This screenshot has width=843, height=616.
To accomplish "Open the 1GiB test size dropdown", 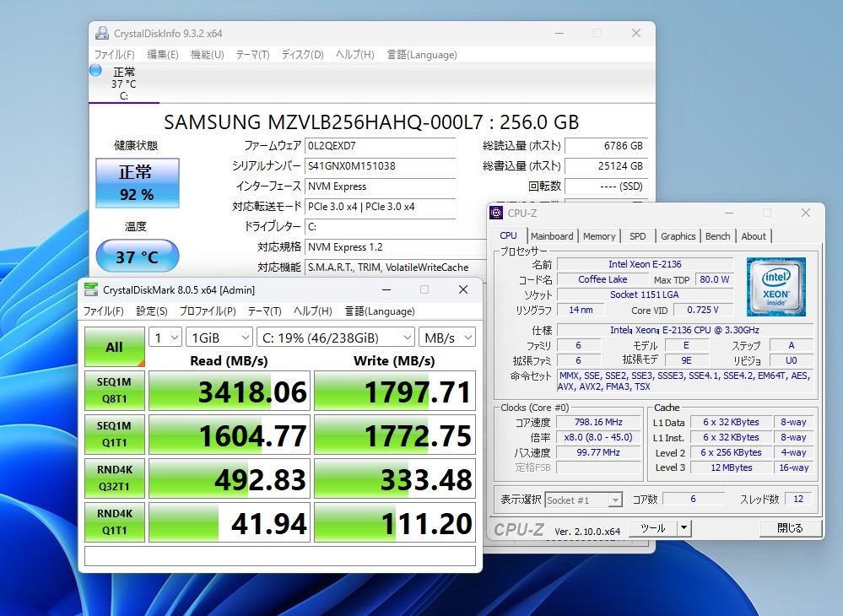I will pyautogui.click(x=219, y=338).
